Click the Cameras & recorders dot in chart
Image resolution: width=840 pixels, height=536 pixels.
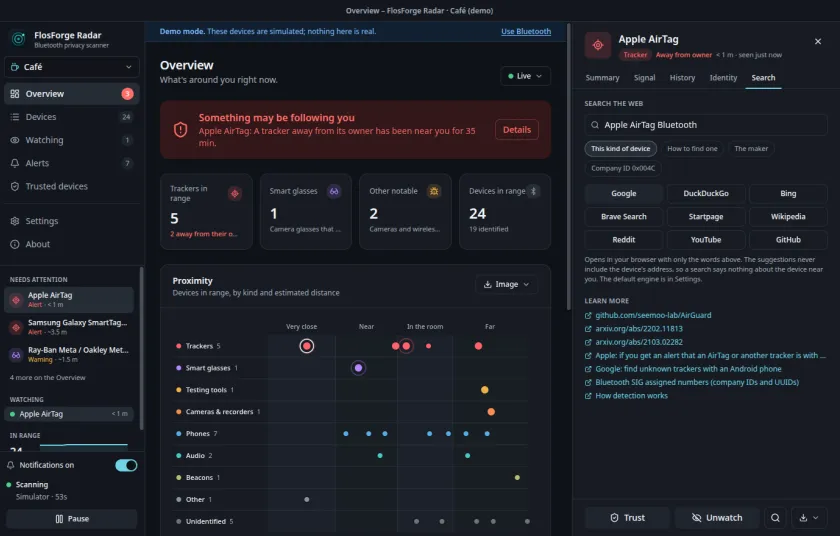(491, 412)
